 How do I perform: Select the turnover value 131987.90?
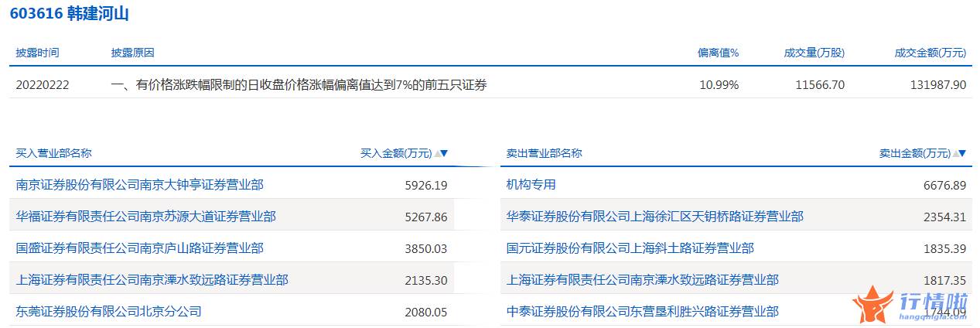pos(939,85)
